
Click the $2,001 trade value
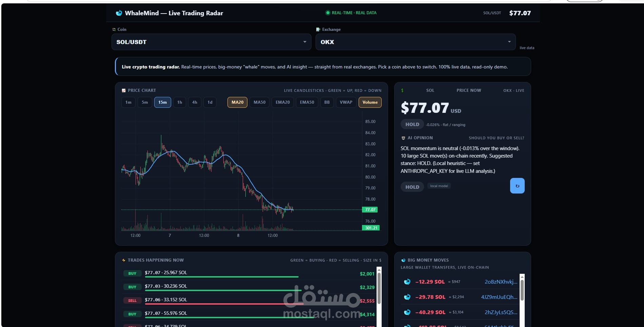(x=367, y=274)
